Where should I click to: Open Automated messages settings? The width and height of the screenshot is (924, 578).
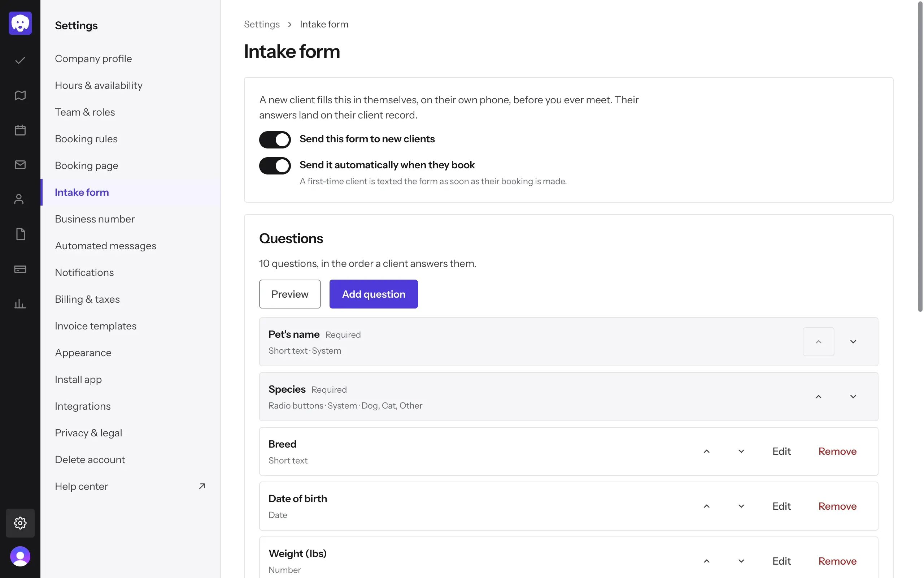click(x=131, y=246)
